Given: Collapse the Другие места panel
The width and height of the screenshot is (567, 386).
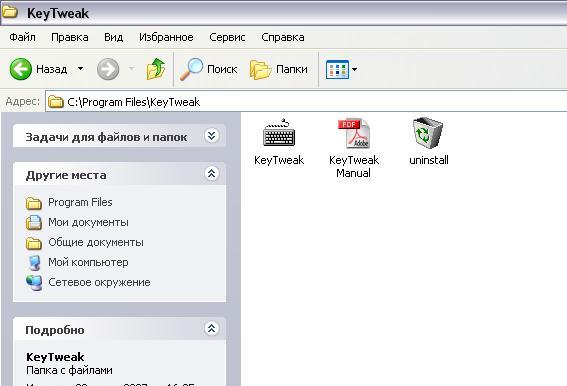Looking at the screenshot, I should (x=212, y=174).
